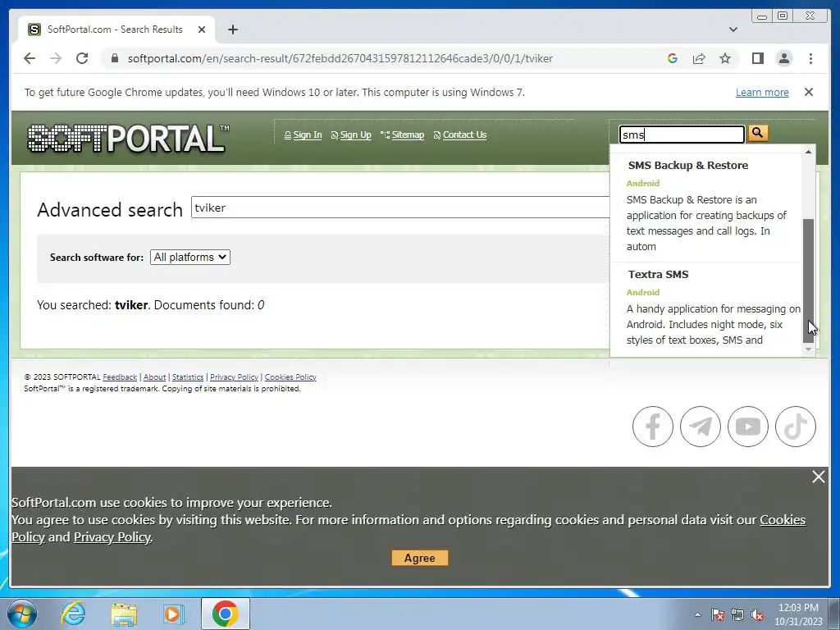Viewport: 840px width, 630px height.
Task: Open SoftPortal's Facebook page icon
Action: click(x=652, y=427)
